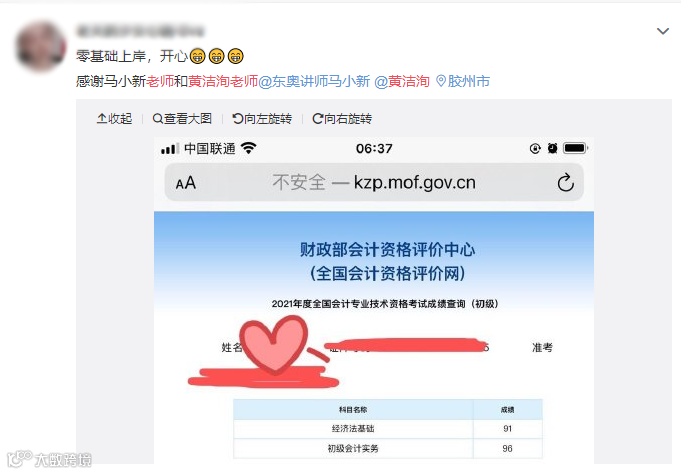Open the post options chevron menu

pos(663,31)
